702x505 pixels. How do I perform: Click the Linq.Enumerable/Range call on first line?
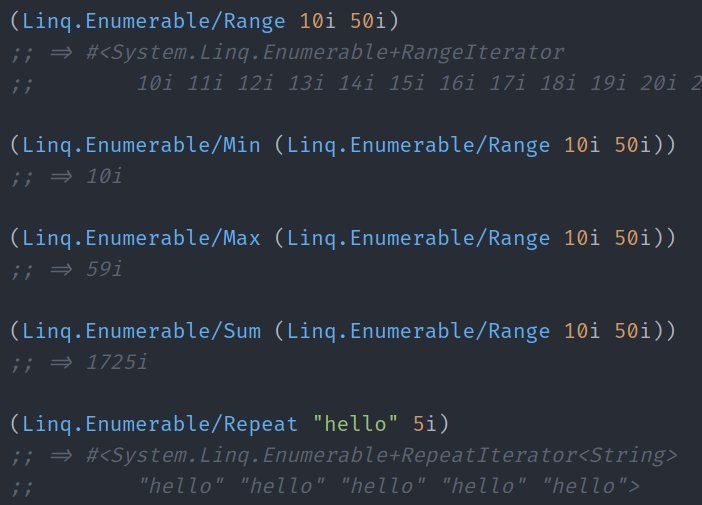click(154, 21)
